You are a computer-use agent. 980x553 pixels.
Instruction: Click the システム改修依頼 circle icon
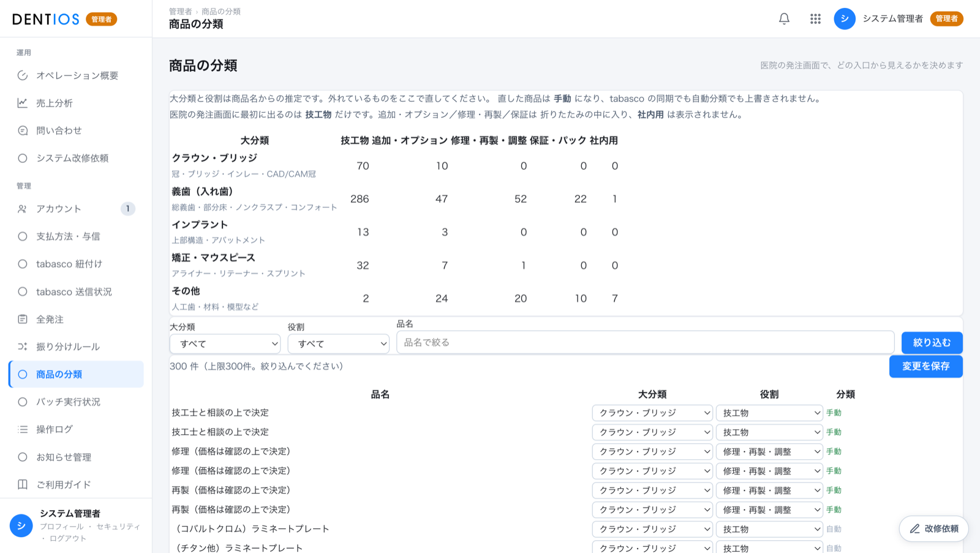pos(23,158)
